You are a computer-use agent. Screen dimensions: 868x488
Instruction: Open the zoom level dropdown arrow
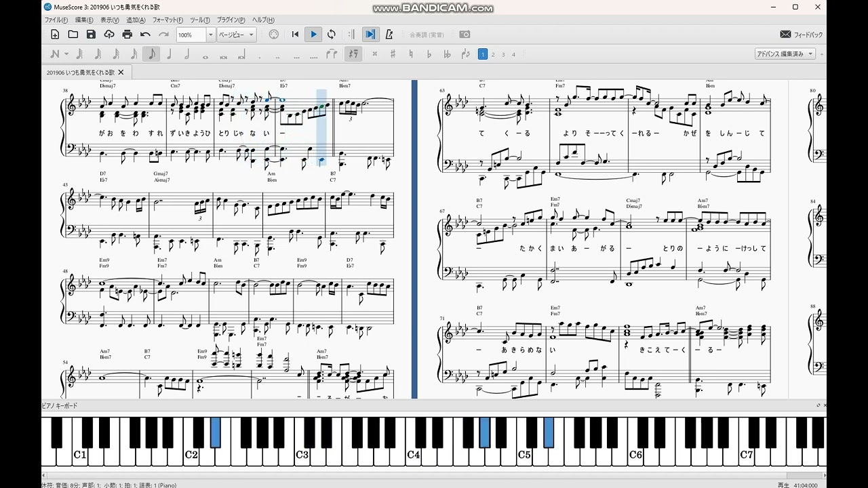210,35
